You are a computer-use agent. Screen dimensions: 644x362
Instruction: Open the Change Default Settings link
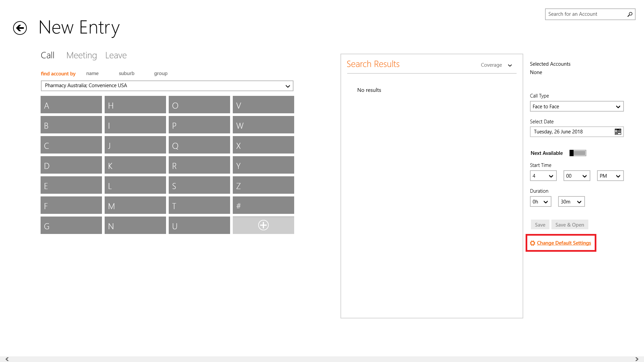tap(564, 243)
